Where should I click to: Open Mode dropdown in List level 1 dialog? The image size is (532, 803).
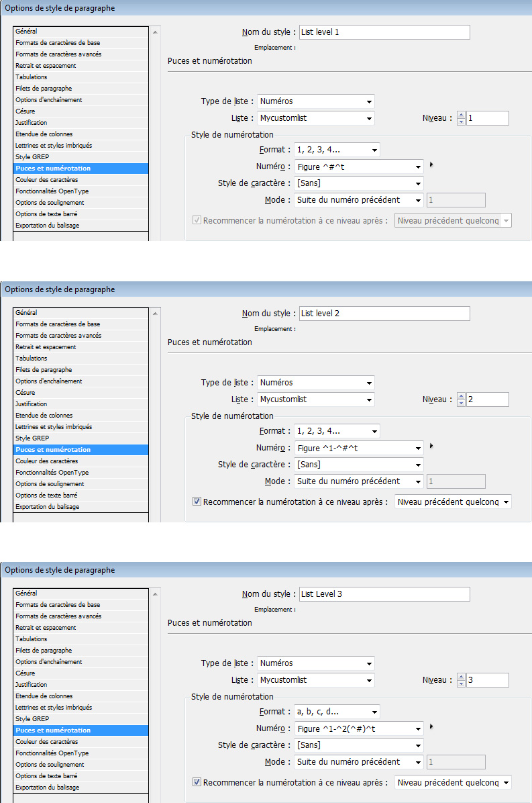[359, 200]
